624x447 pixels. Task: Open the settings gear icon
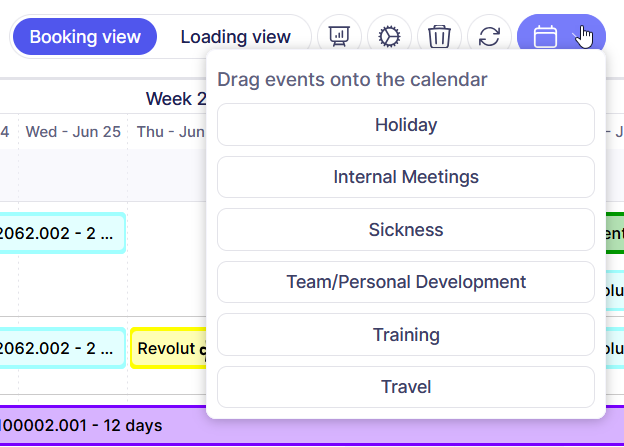[389, 37]
